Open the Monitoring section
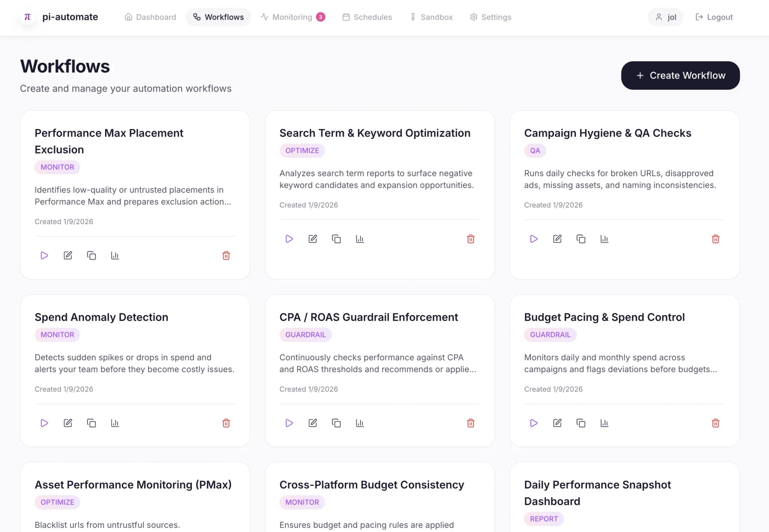The height and width of the screenshot is (532, 769). [x=293, y=17]
